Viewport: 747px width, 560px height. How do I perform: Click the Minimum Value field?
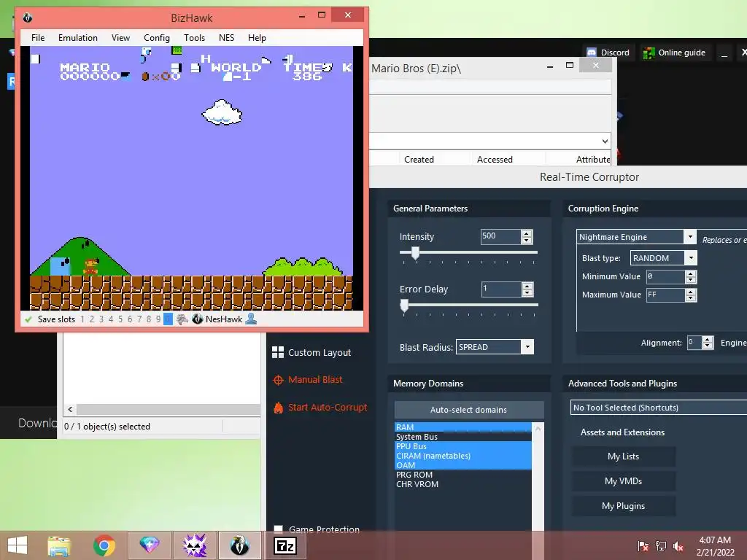665,276
